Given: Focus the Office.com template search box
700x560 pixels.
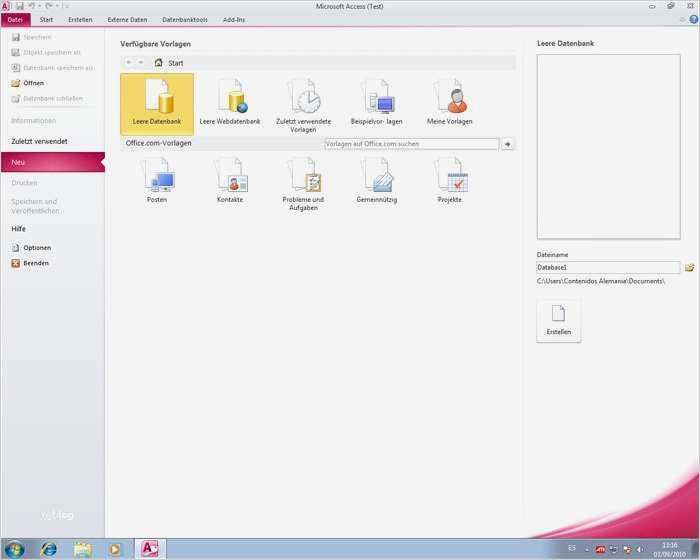Looking at the screenshot, I should [x=411, y=144].
